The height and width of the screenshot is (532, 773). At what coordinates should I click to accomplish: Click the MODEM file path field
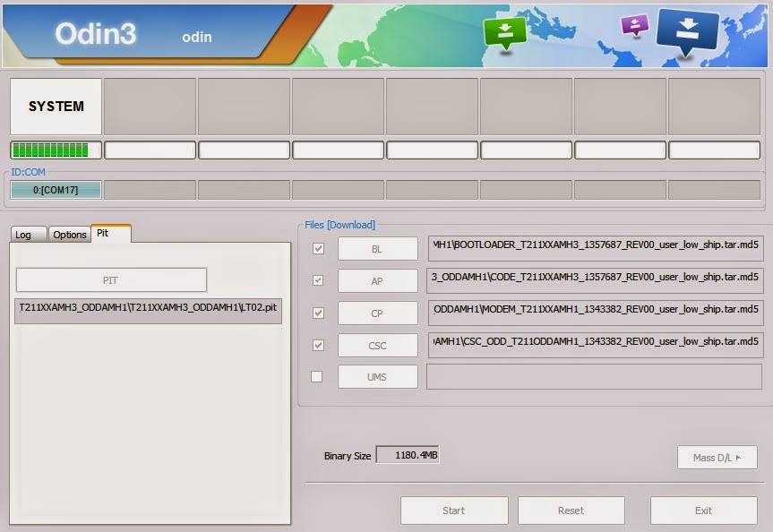(x=596, y=313)
